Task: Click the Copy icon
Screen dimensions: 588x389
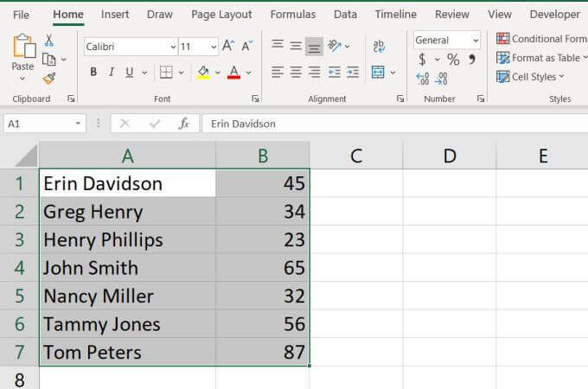Action: pos(49,59)
